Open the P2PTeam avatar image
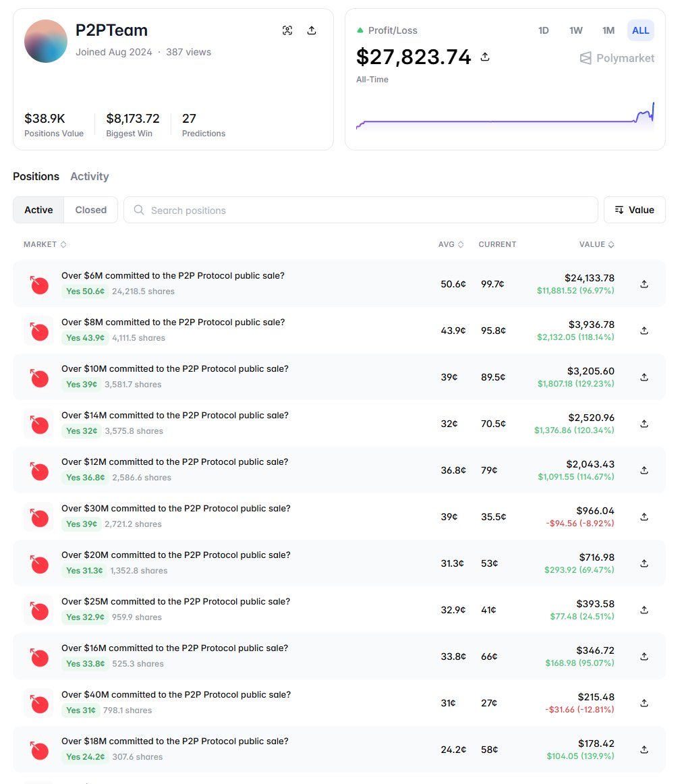Image resolution: width=682 pixels, height=784 pixels. point(45,41)
